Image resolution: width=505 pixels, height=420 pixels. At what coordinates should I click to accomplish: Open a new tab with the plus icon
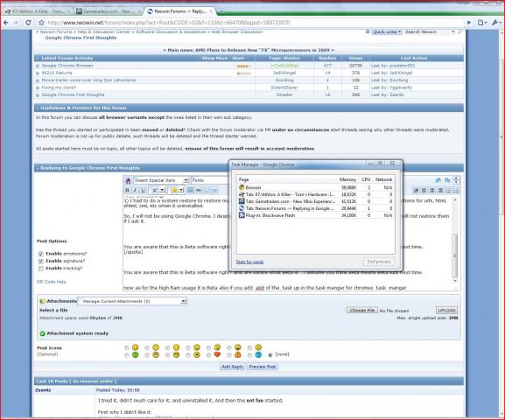coord(221,11)
